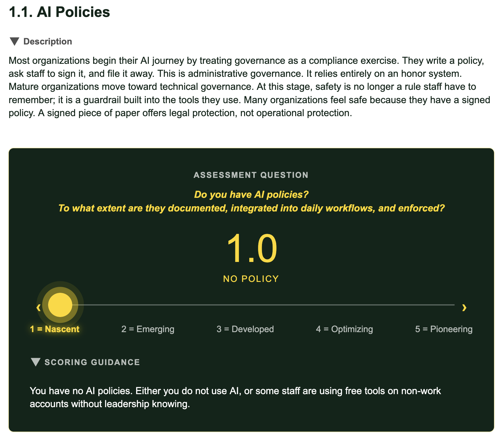Collapse the Description section triangle
Image resolution: width=504 pixels, height=438 pixels.
tap(15, 41)
